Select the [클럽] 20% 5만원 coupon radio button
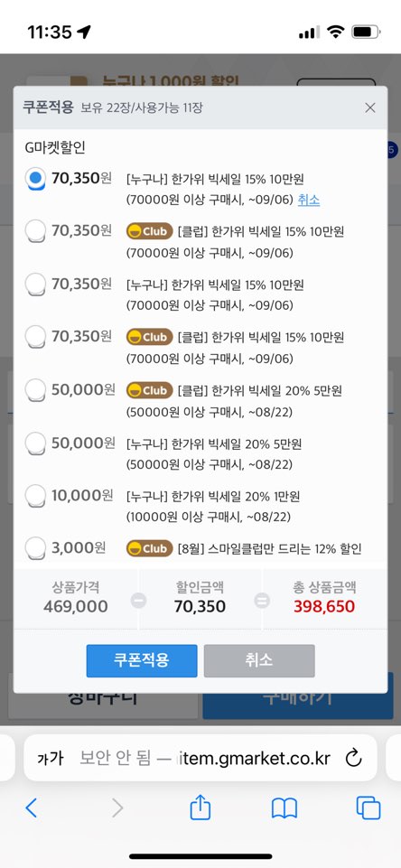The image size is (401, 868). (35, 391)
